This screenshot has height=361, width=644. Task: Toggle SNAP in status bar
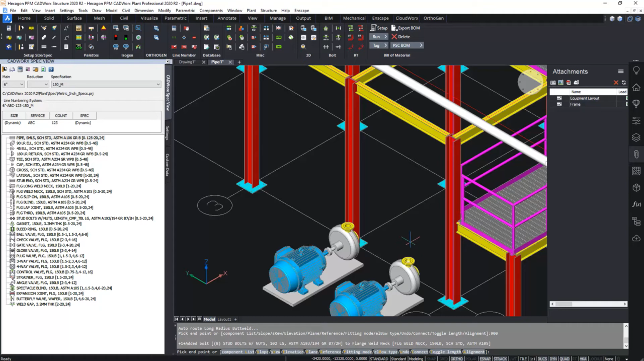click(431, 359)
